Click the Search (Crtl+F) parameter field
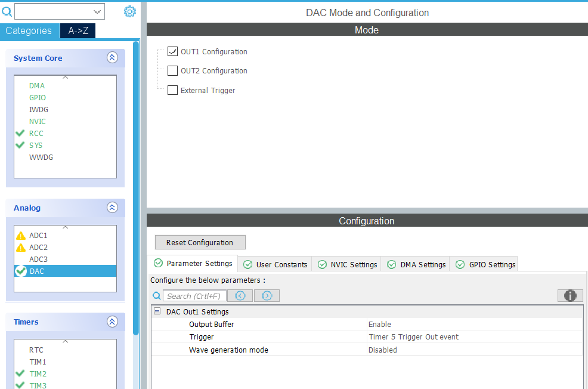The height and width of the screenshot is (389, 588). [x=194, y=296]
